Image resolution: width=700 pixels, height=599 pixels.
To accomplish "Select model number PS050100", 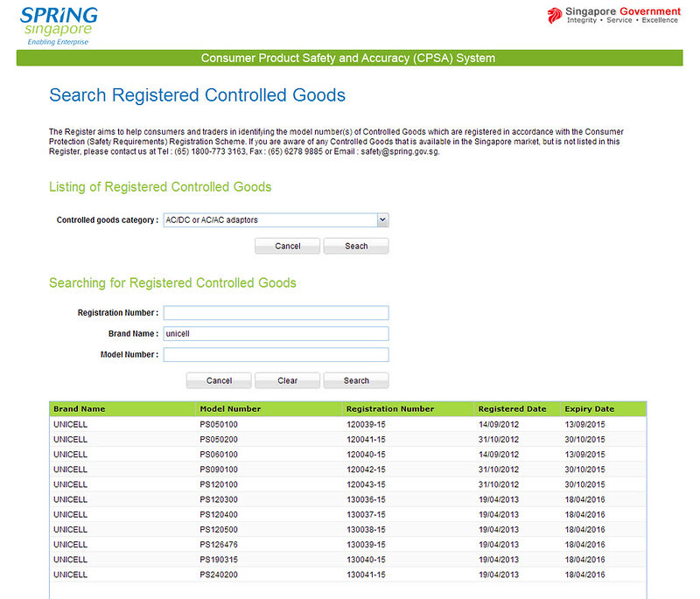I will 219,425.
